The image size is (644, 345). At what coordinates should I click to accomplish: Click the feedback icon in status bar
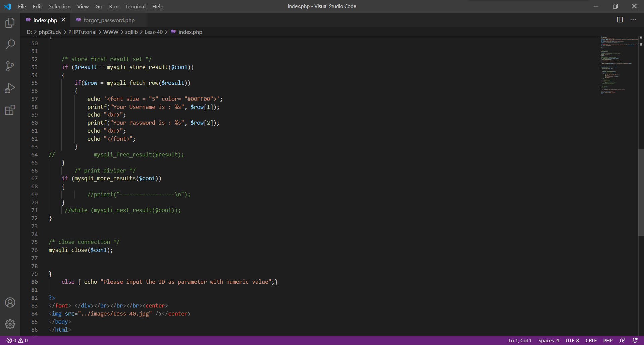pyautogui.click(x=622, y=340)
